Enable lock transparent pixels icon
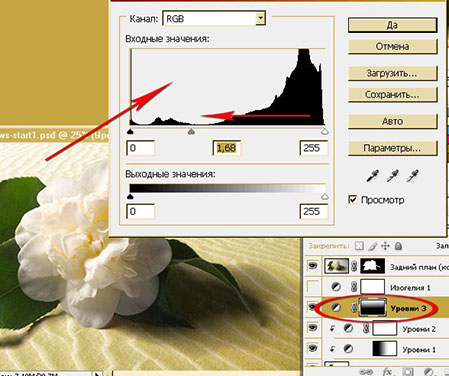This screenshot has width=449, height=376. point(359,246)
